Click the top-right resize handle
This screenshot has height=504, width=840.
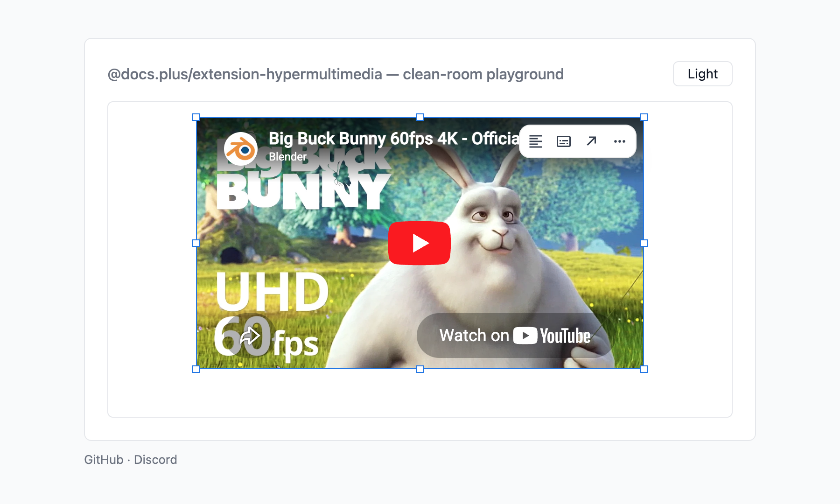[x=644, y=117]
